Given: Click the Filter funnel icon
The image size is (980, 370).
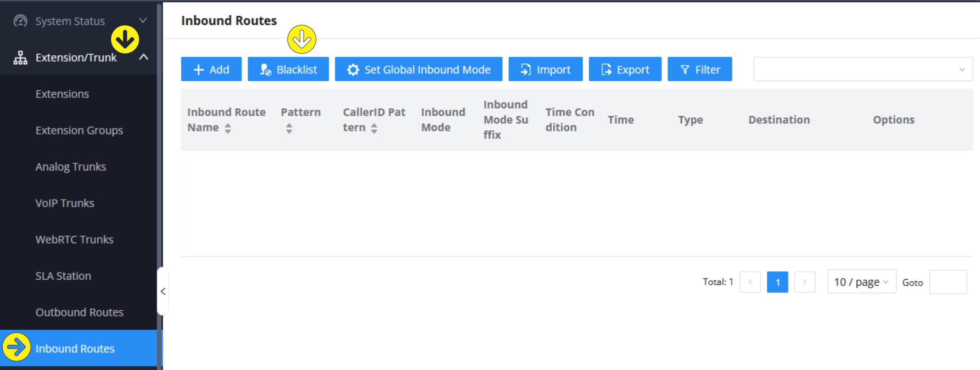Looking at the screenshot, I should (x=685, y=70).
